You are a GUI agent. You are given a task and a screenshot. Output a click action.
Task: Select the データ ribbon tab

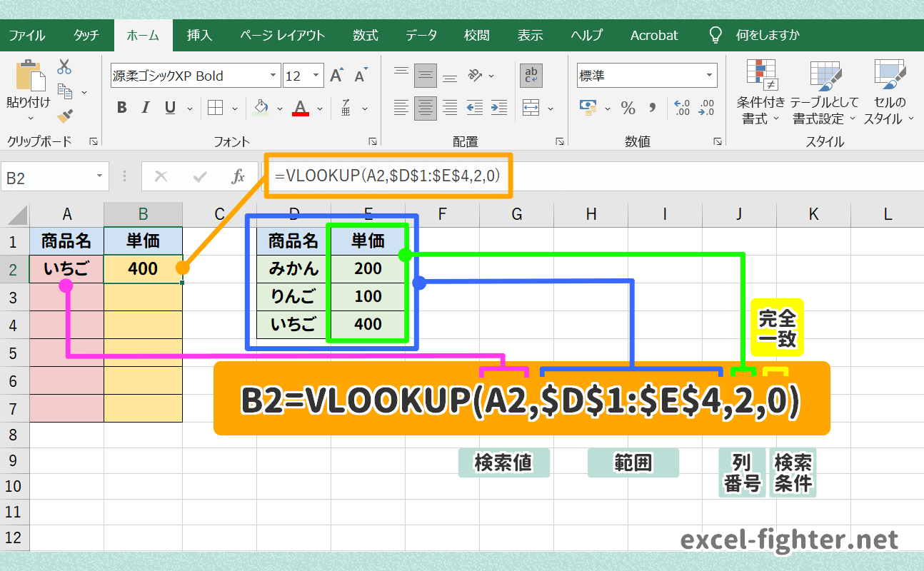[421, 34]
